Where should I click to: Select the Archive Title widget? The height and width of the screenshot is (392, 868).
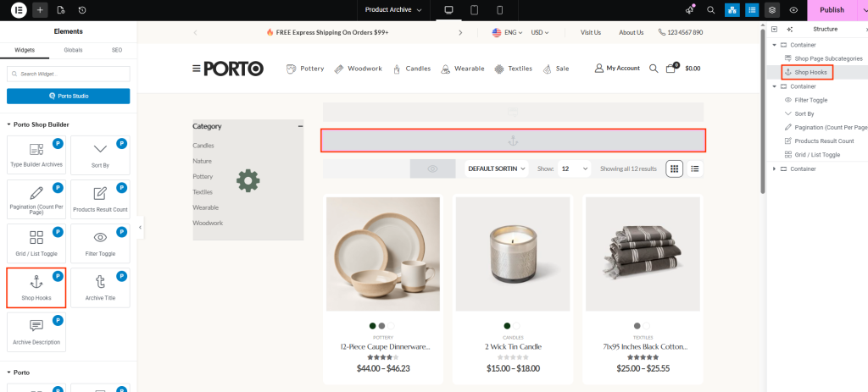[x=100, y=287]
